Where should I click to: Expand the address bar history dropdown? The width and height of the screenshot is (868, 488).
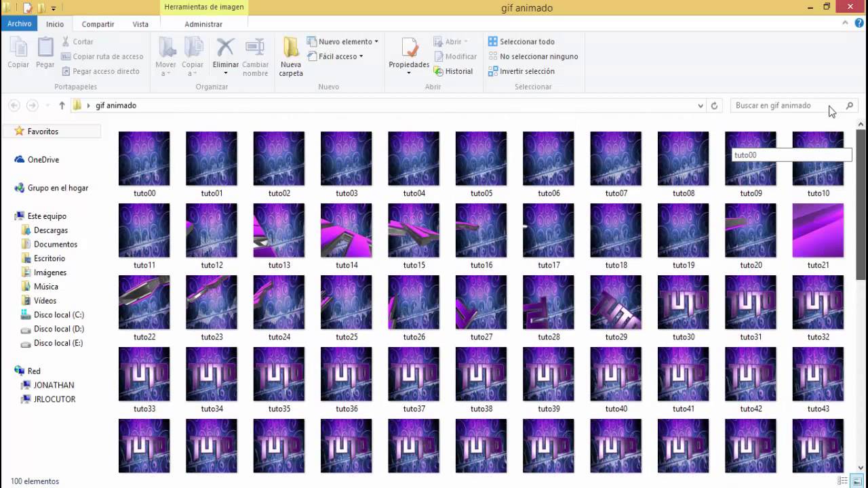click(701, 106)
